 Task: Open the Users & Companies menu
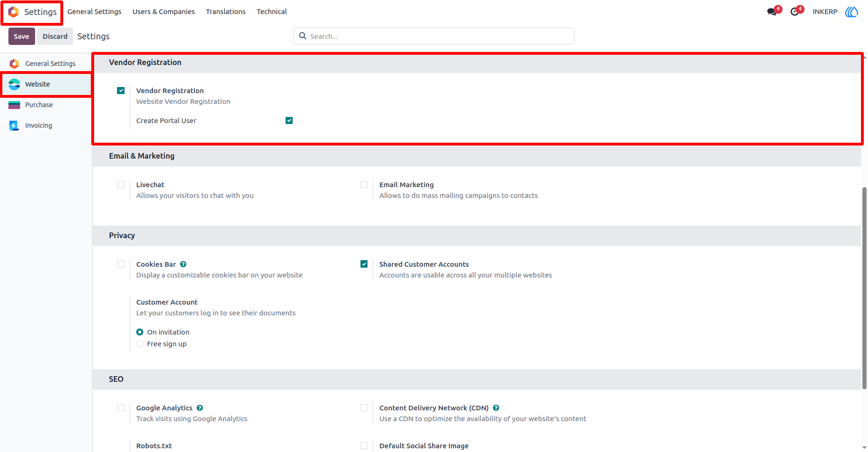(x=163, y=12)
